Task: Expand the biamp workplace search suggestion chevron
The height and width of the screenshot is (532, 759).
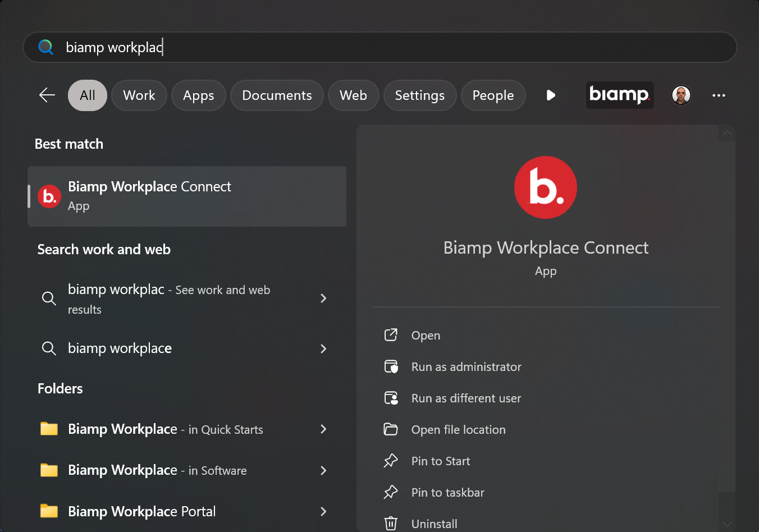Action: click(x=323, y=348)
